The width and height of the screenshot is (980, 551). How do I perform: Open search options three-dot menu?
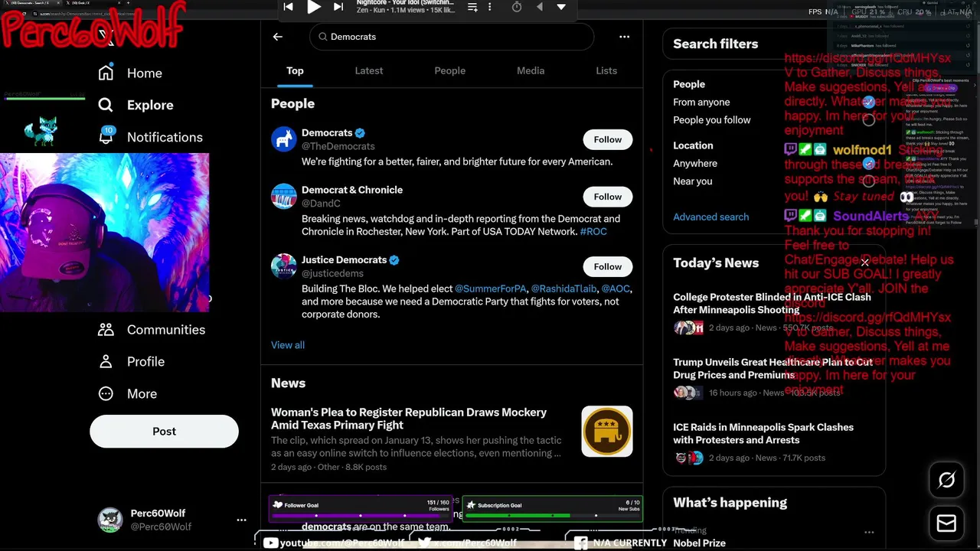click(x=624, y=37)
